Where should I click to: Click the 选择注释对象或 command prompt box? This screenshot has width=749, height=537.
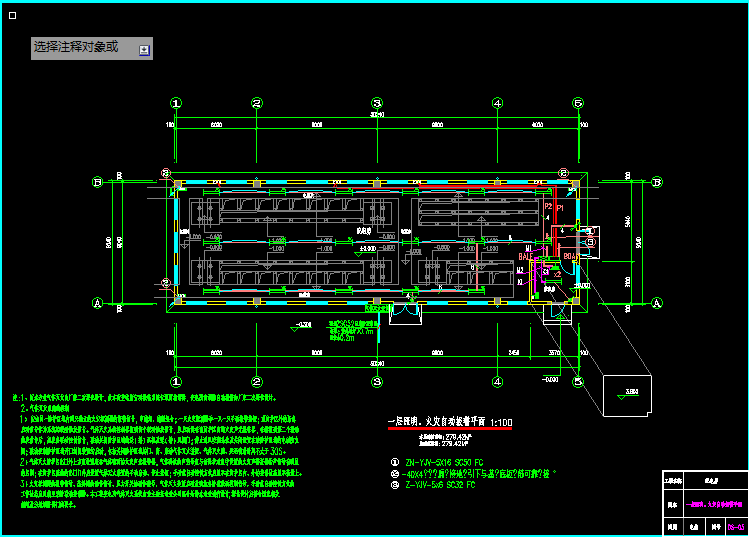pyautogui.click(x=80, y=48)
